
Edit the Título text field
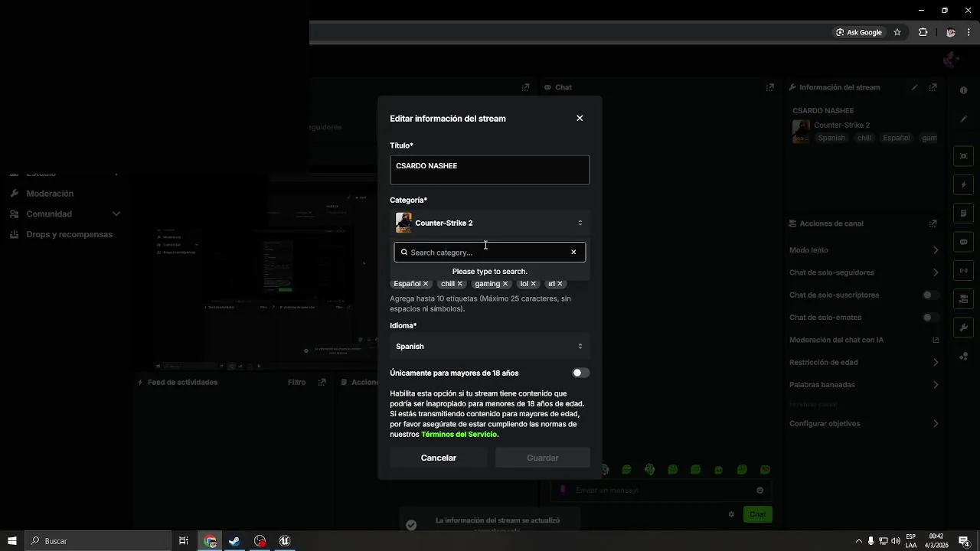tap(490, 170)
